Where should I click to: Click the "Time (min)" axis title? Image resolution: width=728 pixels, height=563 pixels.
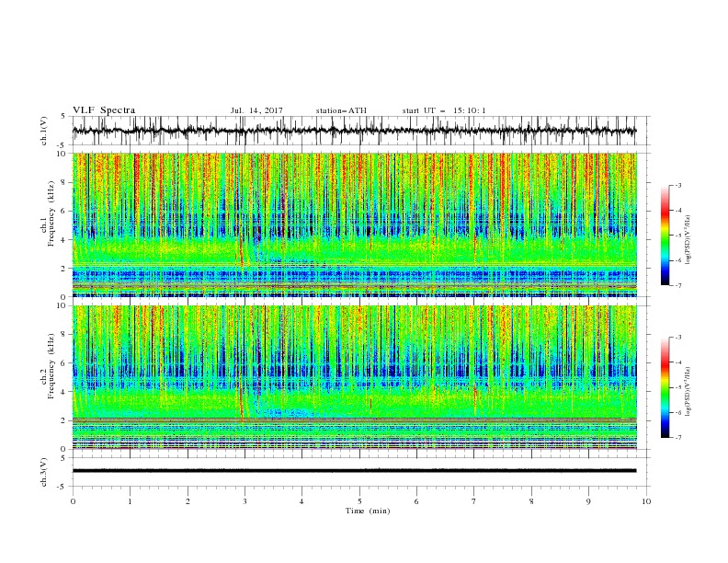[368, 511]
